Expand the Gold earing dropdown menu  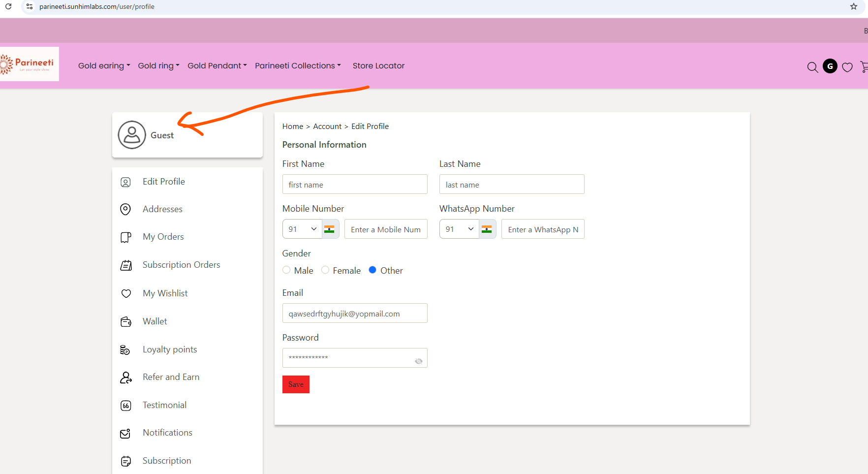point(104,65)
